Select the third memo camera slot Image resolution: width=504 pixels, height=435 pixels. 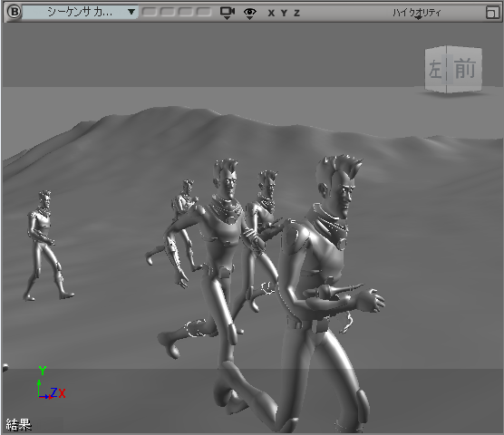point(186,12)
